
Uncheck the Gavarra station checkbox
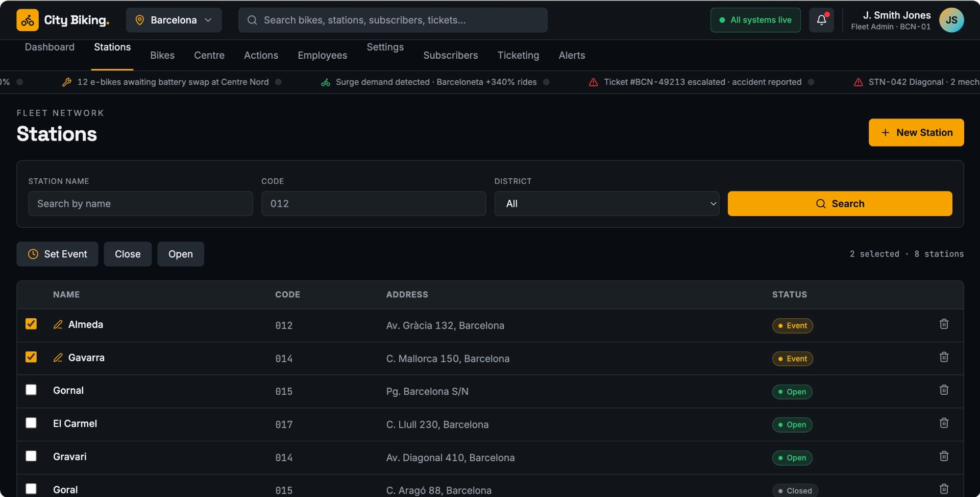[31, 357]
